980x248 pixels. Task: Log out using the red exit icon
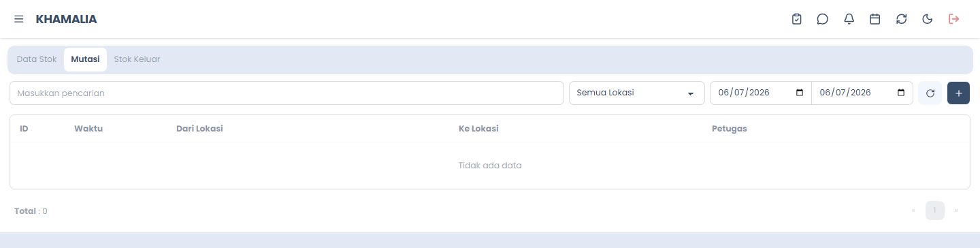click(x=953, y=19)
